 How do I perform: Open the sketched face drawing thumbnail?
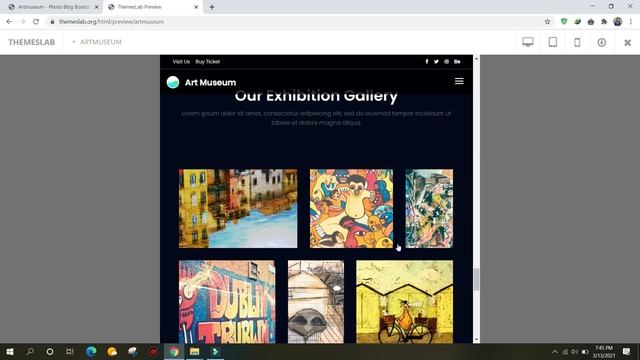316,302
